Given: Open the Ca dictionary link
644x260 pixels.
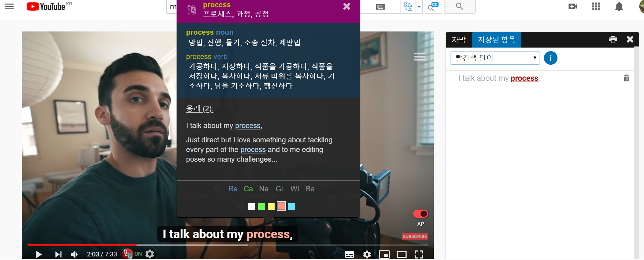Looking at the screenshot, I should click(248, 189).
